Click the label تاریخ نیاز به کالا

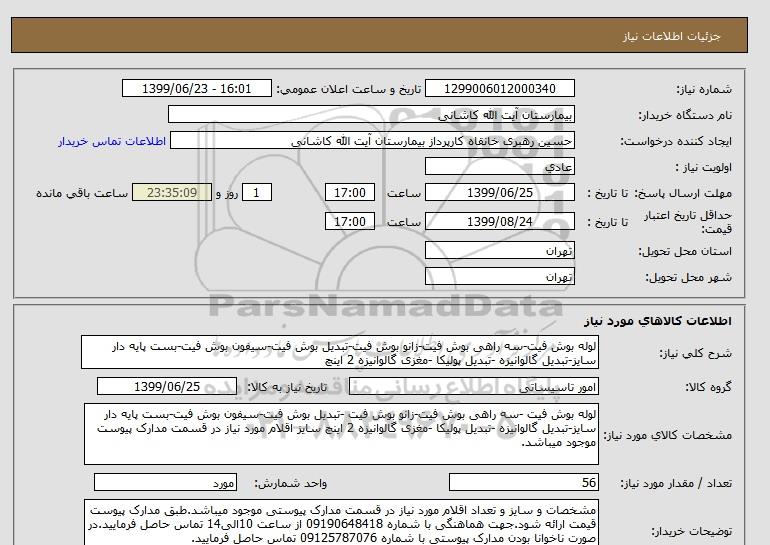tap(286, 387)
